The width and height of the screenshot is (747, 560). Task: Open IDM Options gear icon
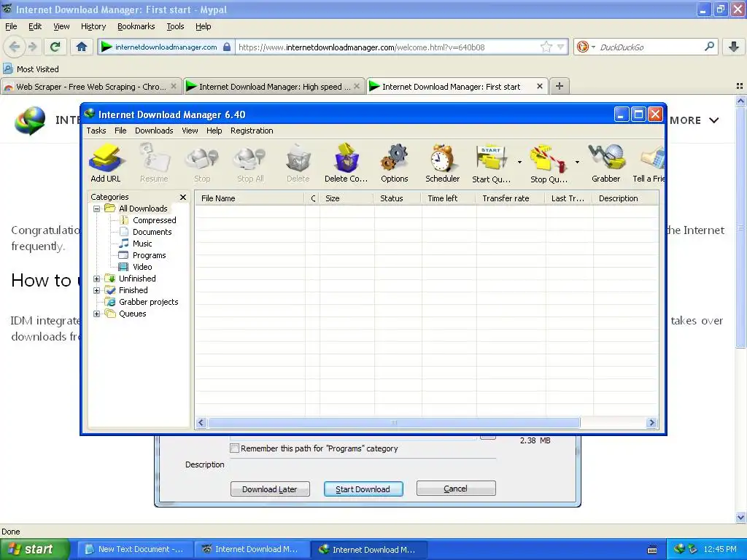pyautogui.click(x=395, y=163)
